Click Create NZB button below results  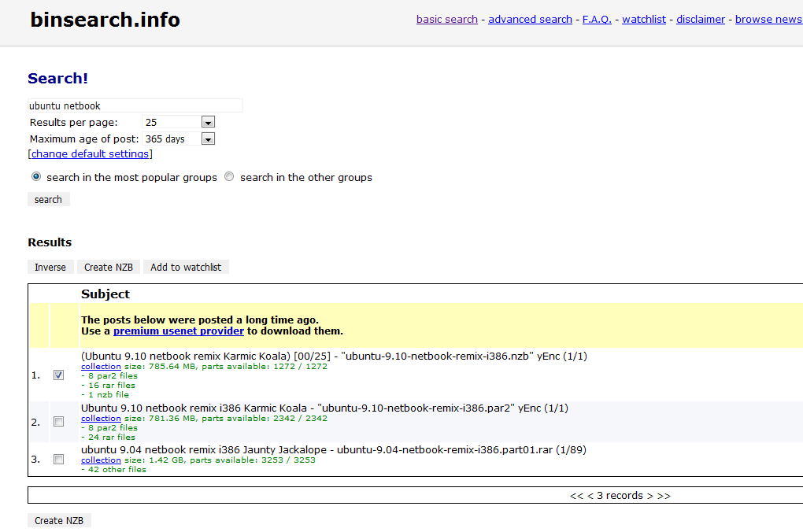[x=59, y=520]
